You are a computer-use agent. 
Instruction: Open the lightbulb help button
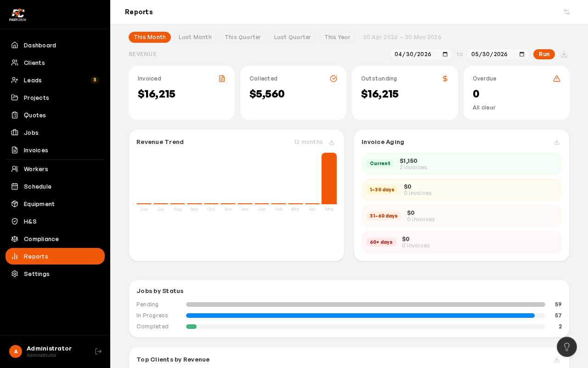(x=567, y=347)
